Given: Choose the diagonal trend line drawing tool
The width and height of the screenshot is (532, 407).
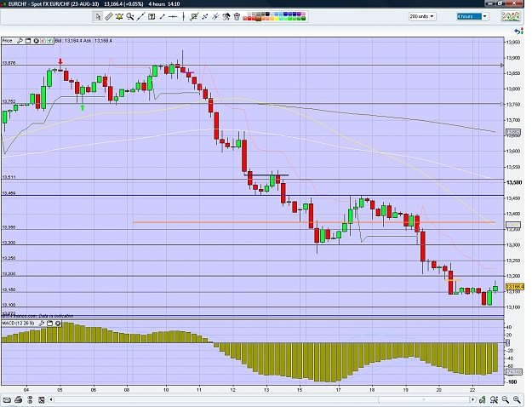Looking at the screenshot, I should coord(140,16).
